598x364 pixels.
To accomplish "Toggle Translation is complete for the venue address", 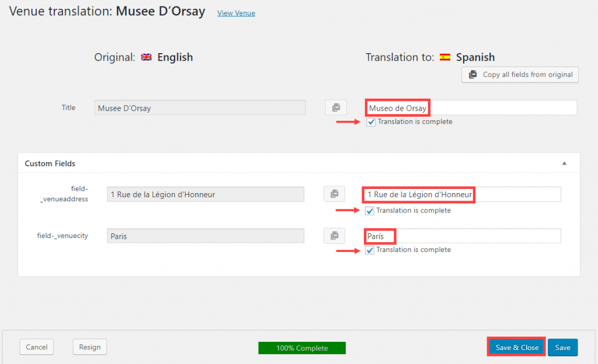I will (x=369, y=211).
